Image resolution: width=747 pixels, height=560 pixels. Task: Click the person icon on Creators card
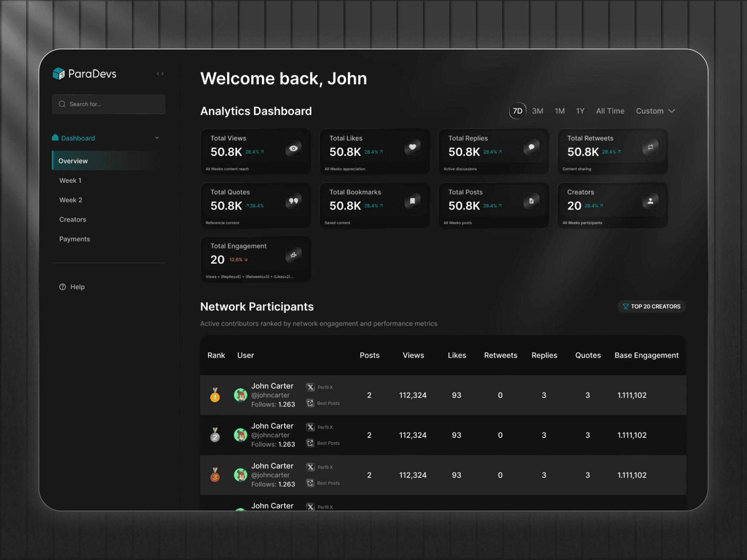[x=650, y=201]
